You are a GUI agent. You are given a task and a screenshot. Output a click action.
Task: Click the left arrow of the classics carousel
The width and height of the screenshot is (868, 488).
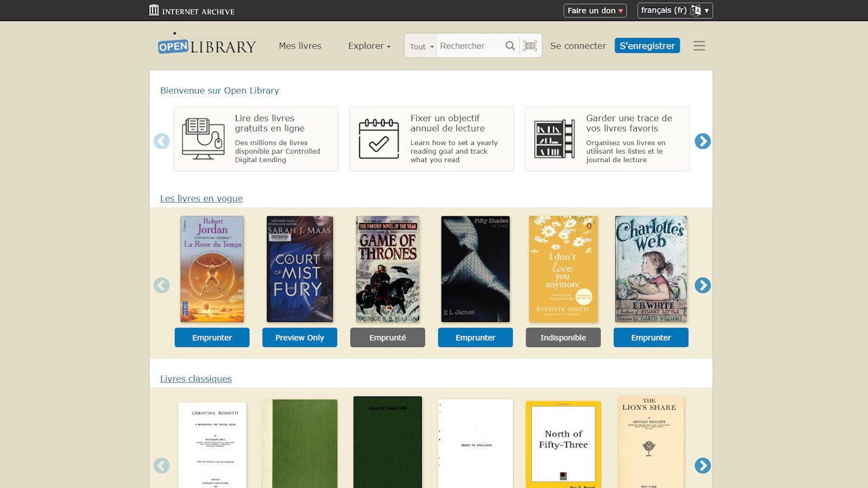point(161,466)
